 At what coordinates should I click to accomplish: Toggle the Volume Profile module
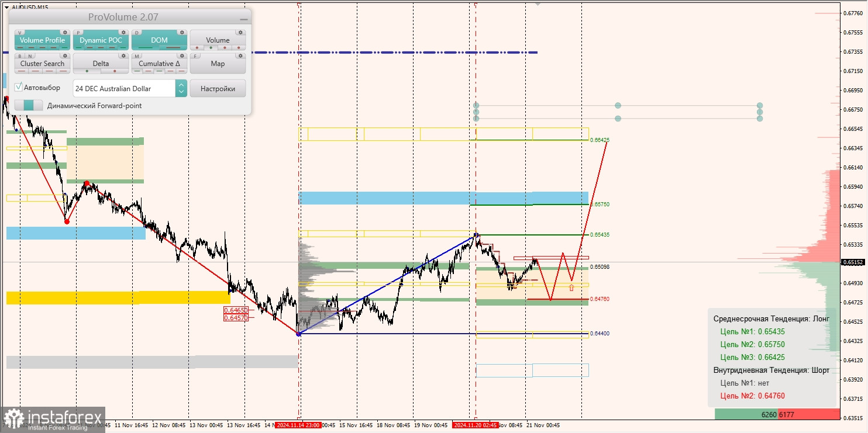[42, 40]
